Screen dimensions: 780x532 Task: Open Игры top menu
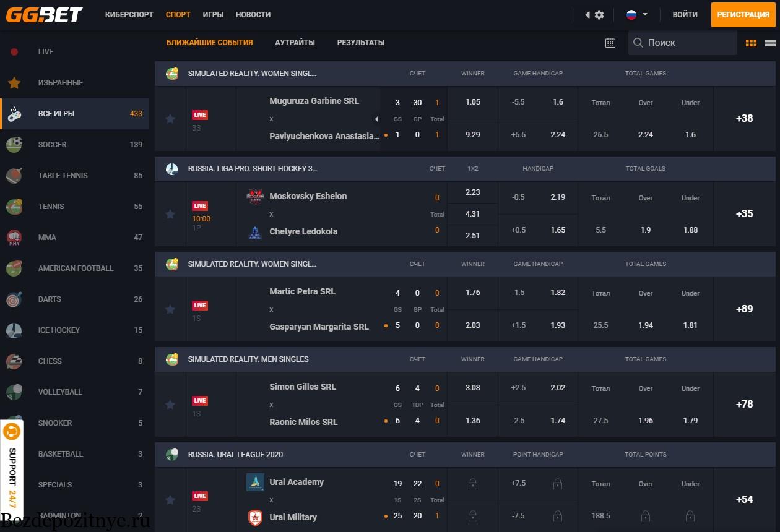213,15
